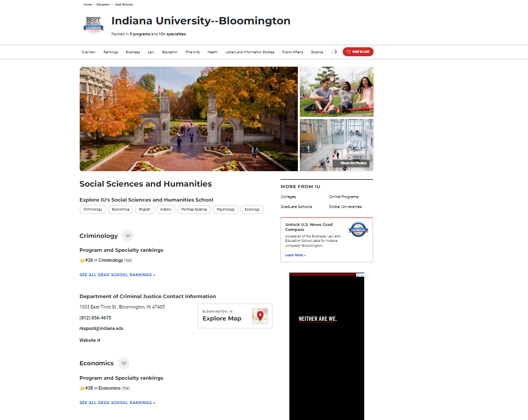Click the #26 in Criminology ranking
528x420 pixels.
[x=106, y=260]
